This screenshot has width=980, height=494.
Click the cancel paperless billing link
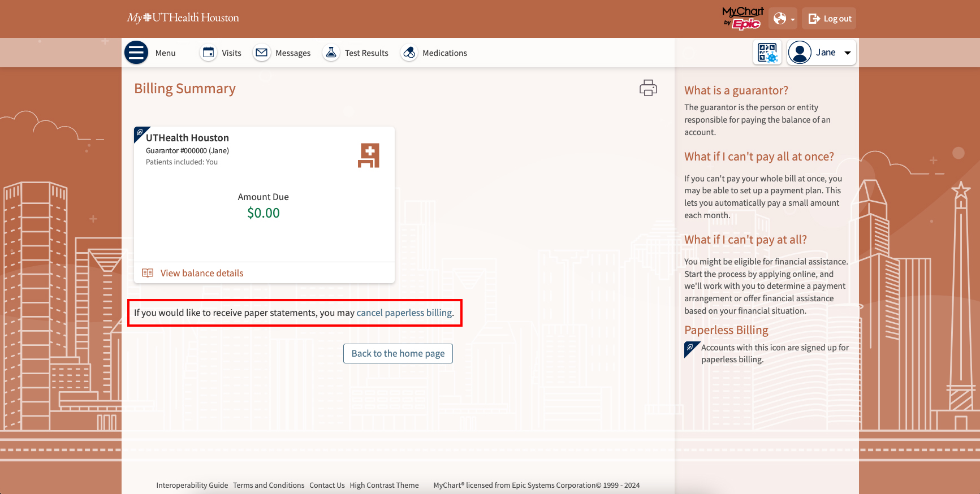pos(404,313)
